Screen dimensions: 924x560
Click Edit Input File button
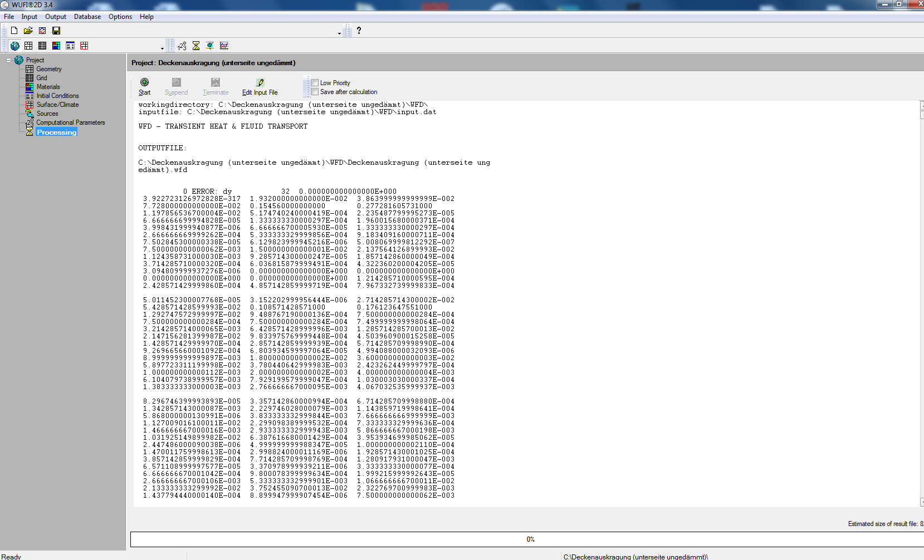(x=260, y=87)
